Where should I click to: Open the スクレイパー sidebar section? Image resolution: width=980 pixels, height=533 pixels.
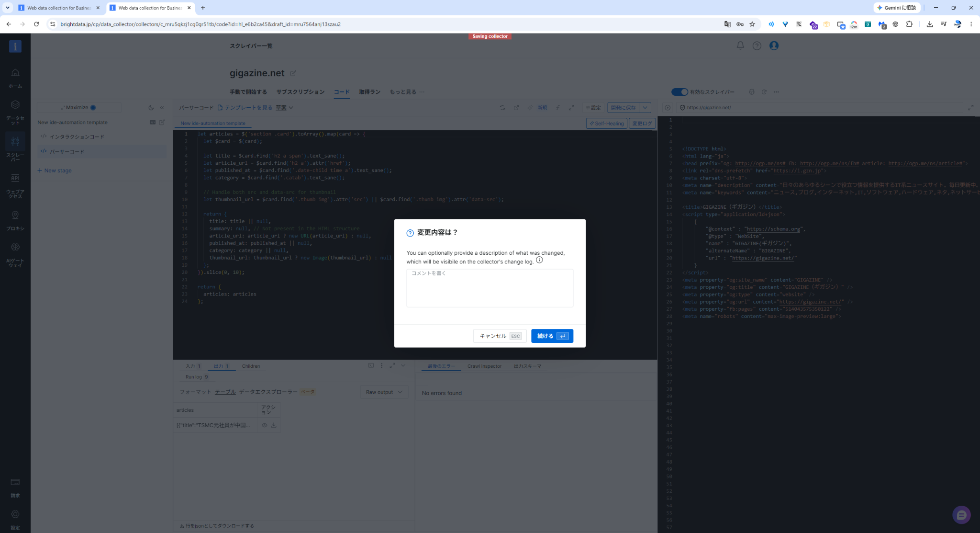(x=15, y=147)
